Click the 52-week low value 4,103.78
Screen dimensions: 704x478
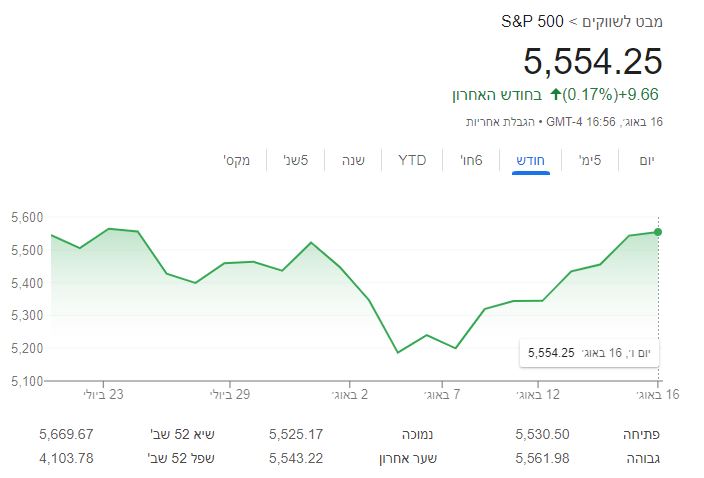tap(67, 458)
